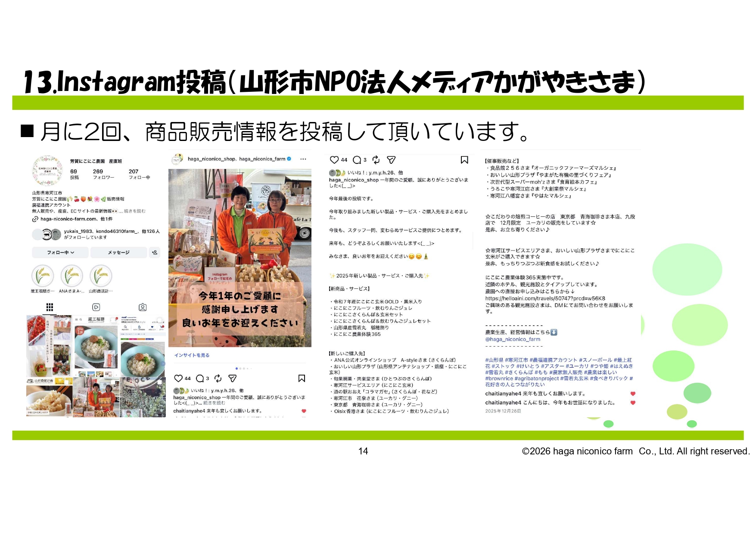Open the 山形直送計 story highlight circle

pyautogui.click(x=101, y=276)
